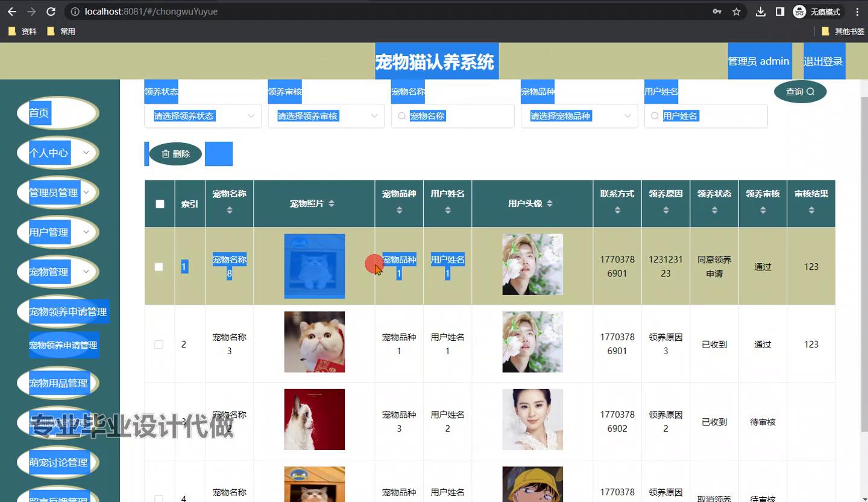Sort by 宠物照片 column arrows
The height and width of the screenshot is (502, 868).
point(331,204)
